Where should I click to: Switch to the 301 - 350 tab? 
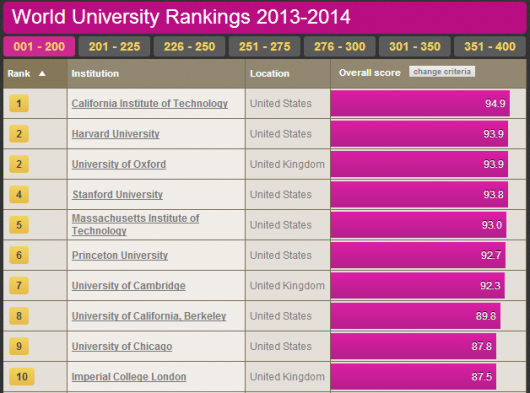coord(415,46)
